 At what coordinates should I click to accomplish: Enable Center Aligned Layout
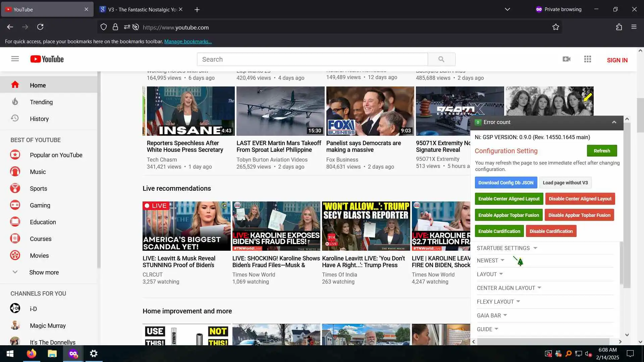click(x=508, y=199)
